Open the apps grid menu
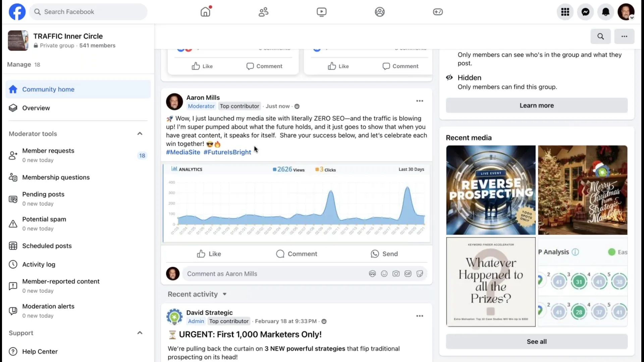644x362 pixels. point(565,12)
